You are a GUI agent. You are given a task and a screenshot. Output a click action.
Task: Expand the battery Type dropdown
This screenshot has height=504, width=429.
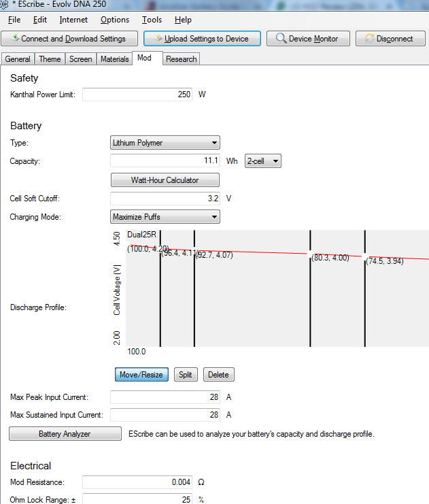point(165,143)
